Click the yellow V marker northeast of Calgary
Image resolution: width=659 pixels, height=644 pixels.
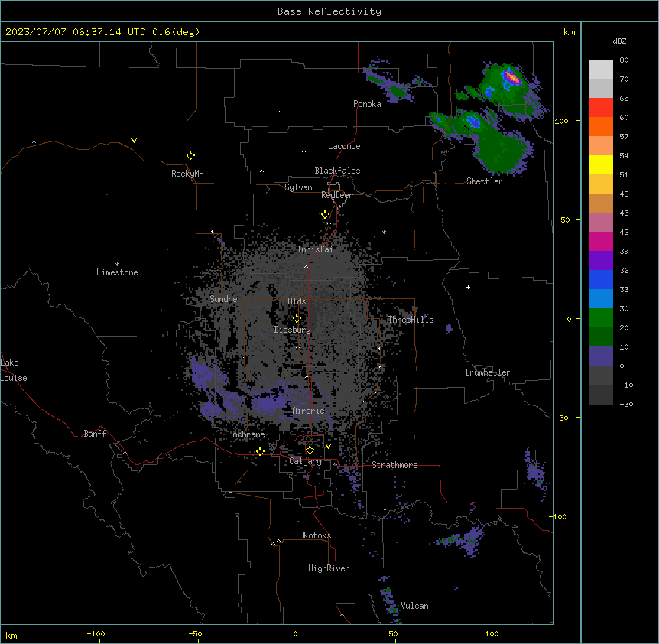(328, 447)
